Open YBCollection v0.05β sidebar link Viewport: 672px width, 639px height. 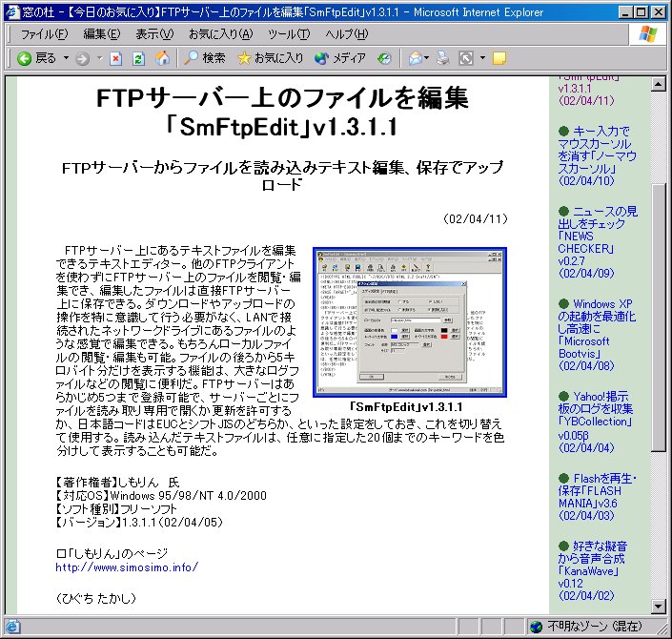596,422
